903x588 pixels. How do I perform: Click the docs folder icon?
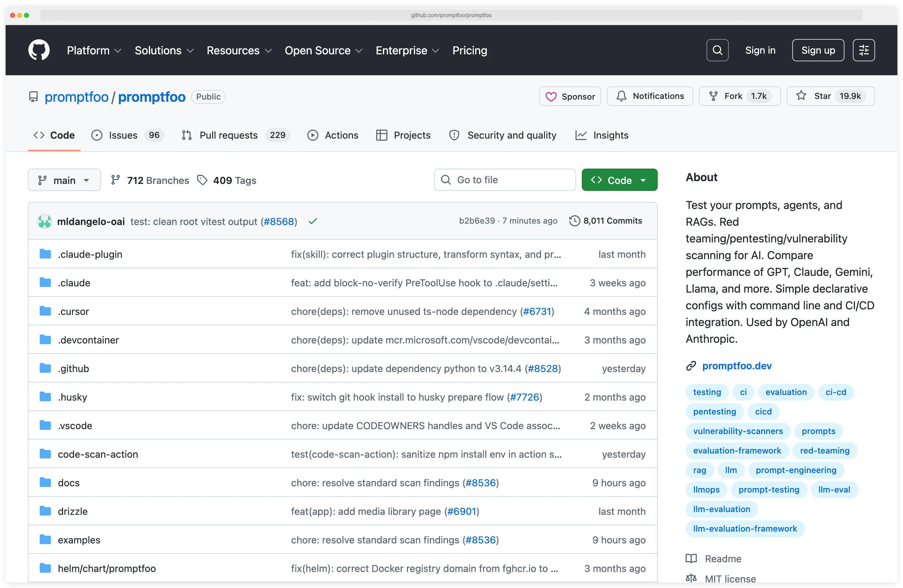click(x=45, y=482)
